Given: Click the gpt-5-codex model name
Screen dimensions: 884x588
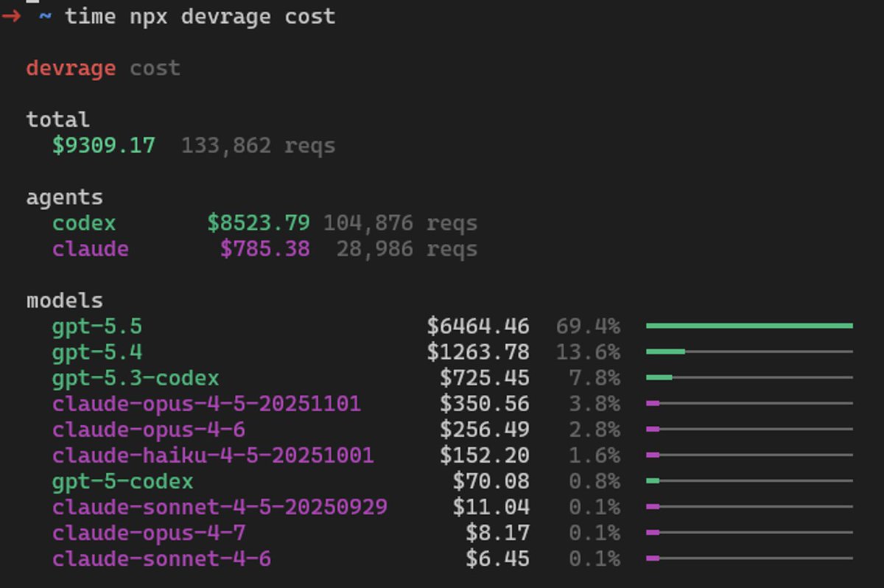Looking at the screenshot, I should (123, 481).
